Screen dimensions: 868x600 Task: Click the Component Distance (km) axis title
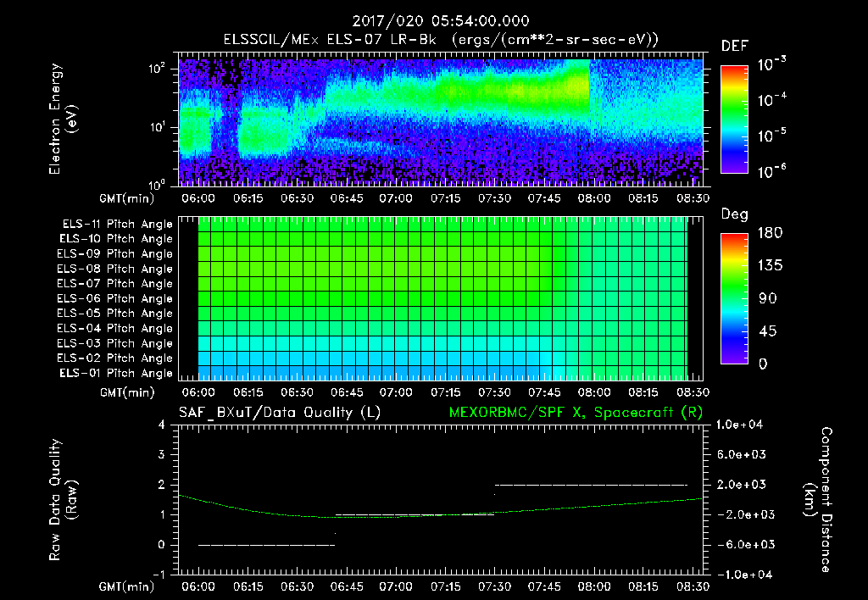click(818, 499)
